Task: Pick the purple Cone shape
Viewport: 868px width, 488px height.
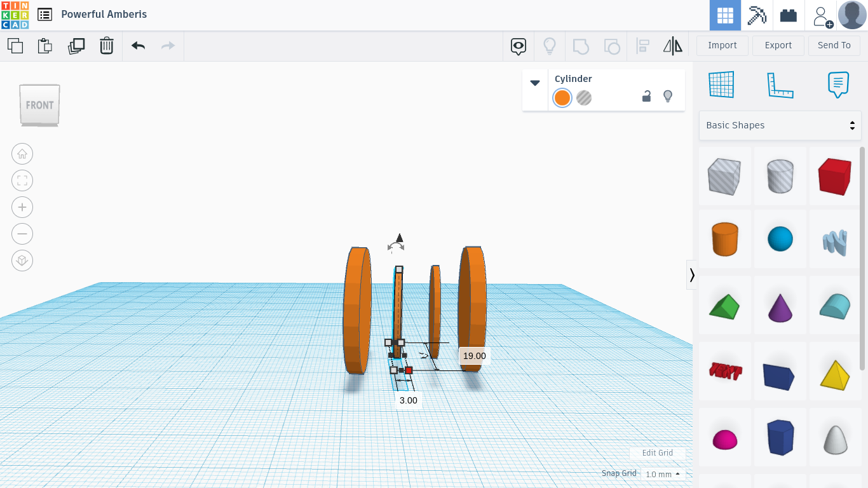Action: point(780,306)
